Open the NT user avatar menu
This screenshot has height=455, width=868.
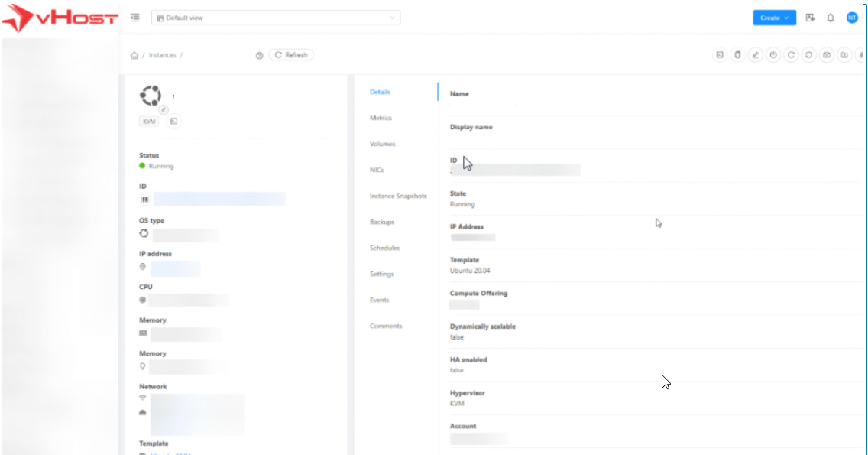[x=852, y=18]
